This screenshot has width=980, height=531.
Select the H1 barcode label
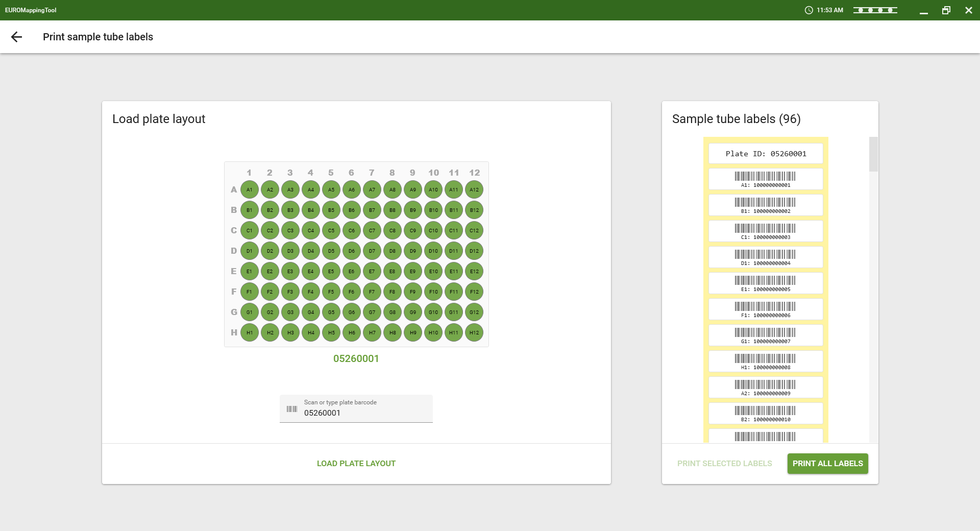765,361
